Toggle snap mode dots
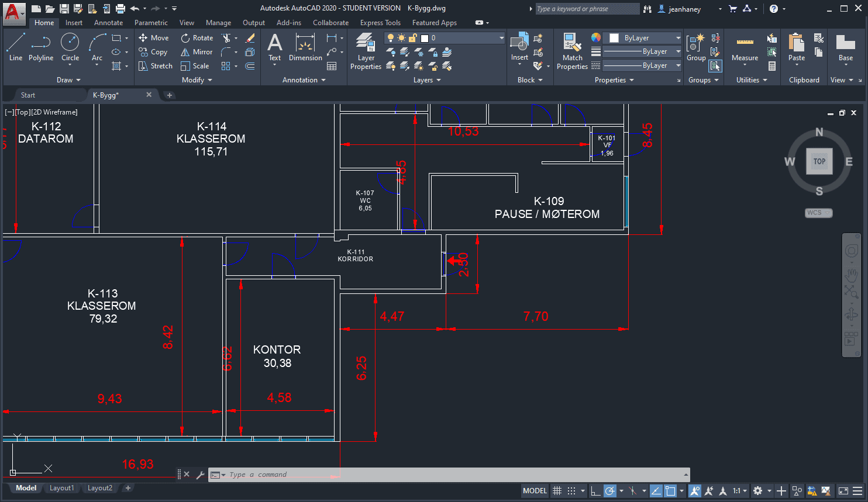868x502 pixels. coord(571,491)
